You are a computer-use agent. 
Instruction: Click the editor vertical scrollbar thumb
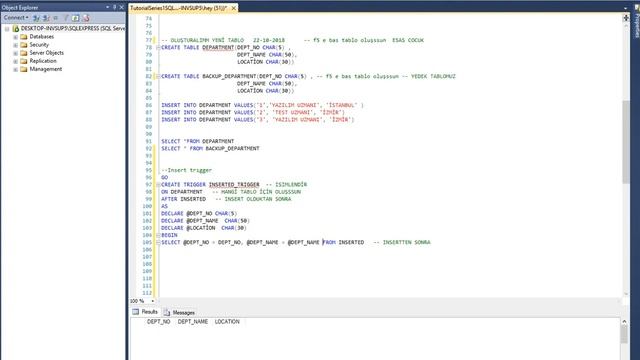point(626,142)
